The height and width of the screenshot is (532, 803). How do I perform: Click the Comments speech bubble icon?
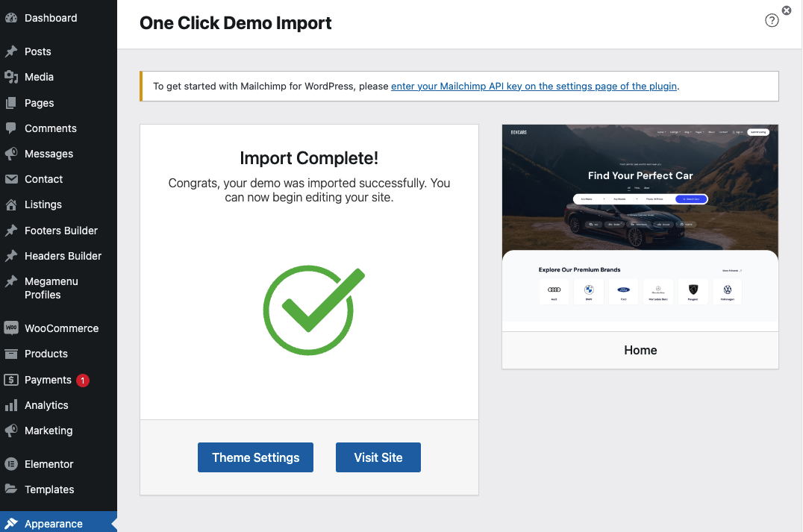click(x=11, y=128)
